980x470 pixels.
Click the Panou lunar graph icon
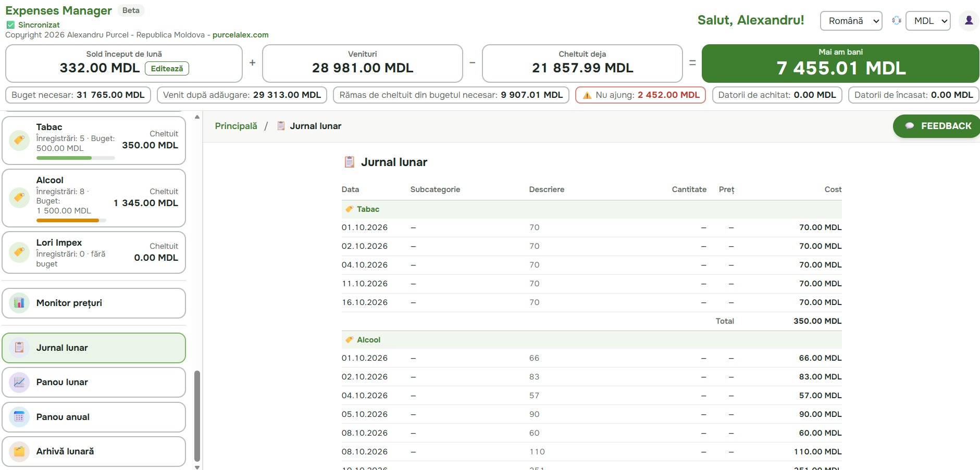coord(19,382)
